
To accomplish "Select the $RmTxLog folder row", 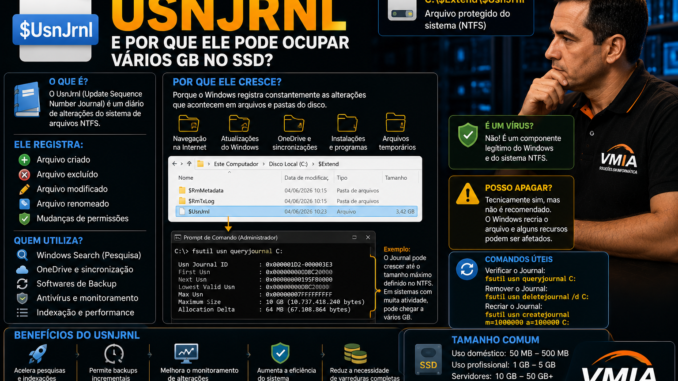I will pyautogui.click(x=297, y=201).
